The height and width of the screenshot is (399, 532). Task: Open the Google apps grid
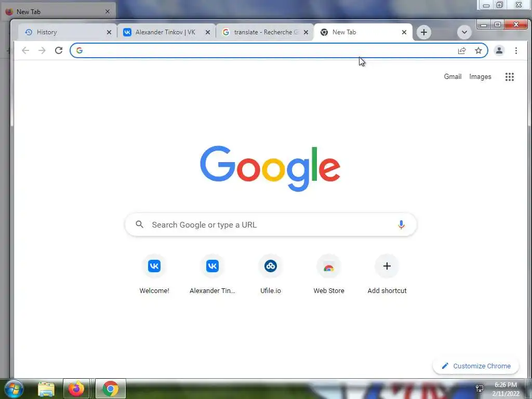point(510,77)
